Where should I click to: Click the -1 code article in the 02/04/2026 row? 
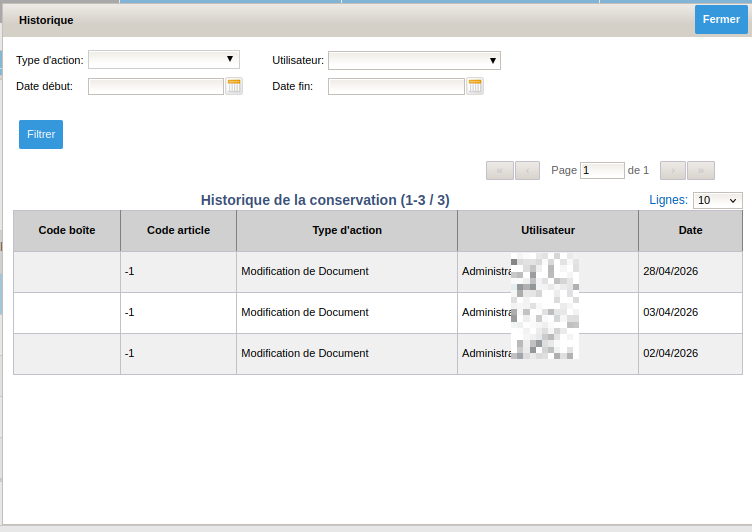pyautogui.click(x=129, y=354)
